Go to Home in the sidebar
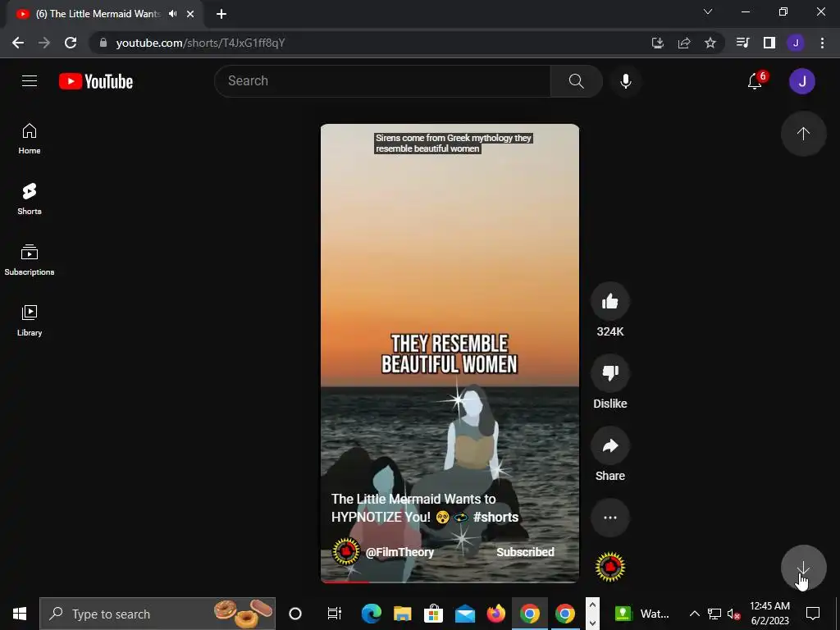The width and height of the screenshot is (840, 630). coord(30,139)
